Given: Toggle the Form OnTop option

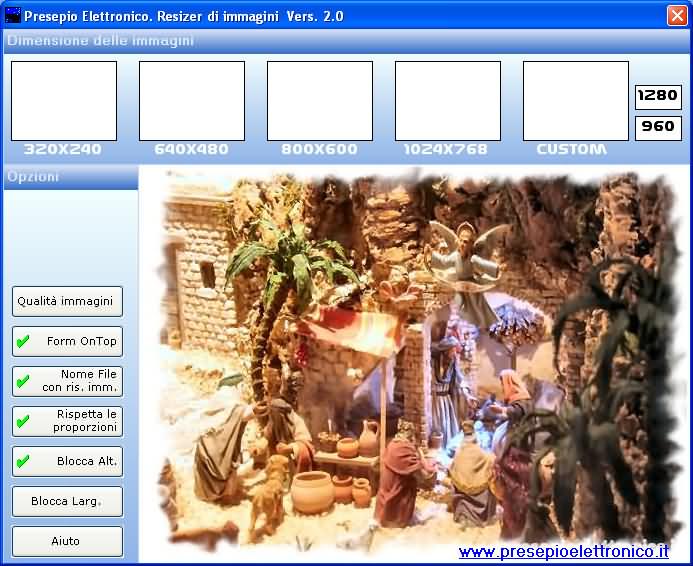Looking at the screenshot, I should (x=68, y=341).
